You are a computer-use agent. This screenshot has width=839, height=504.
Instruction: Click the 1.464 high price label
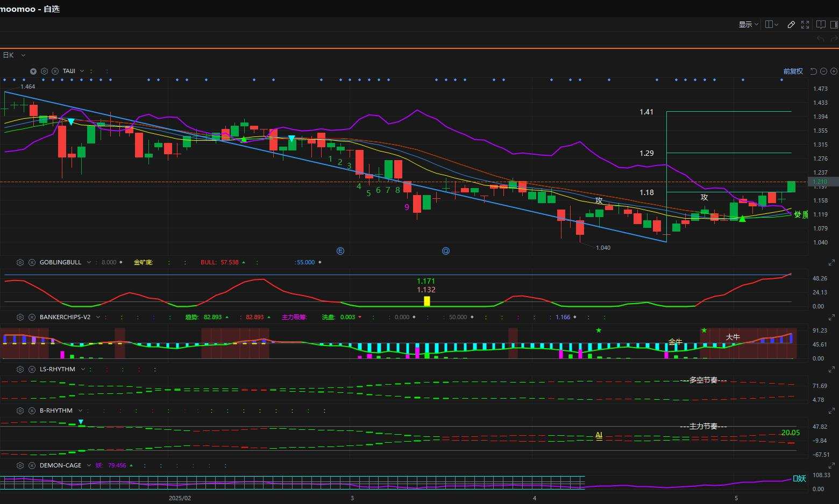27,87
